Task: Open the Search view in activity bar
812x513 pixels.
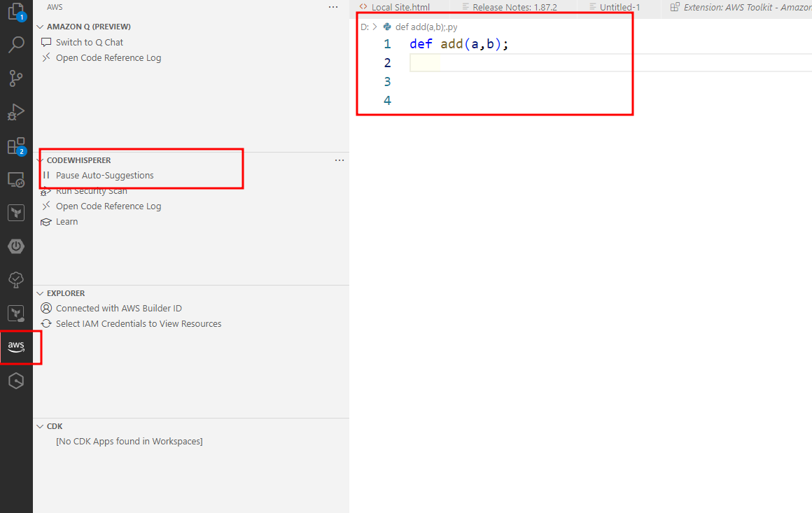Action: point(16,45)
